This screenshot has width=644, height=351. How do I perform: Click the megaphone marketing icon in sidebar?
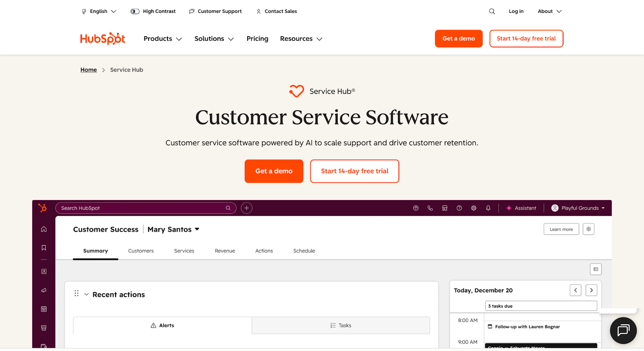point(44,290)
